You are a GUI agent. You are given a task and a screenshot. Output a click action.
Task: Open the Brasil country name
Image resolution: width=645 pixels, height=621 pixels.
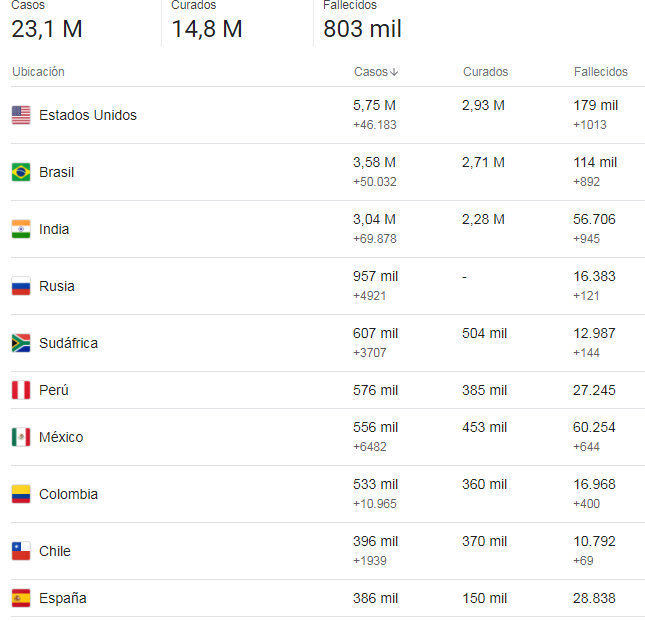[x=56, y=172]
